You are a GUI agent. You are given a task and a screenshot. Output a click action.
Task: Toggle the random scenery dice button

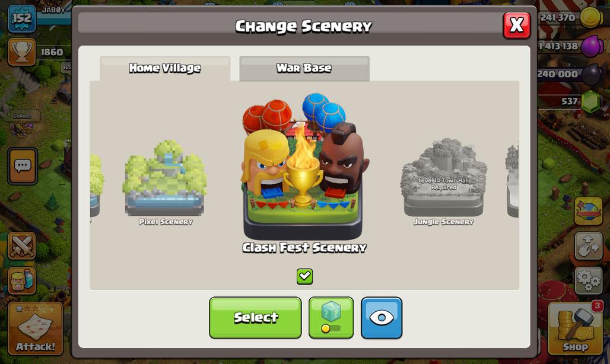point(331,318)
